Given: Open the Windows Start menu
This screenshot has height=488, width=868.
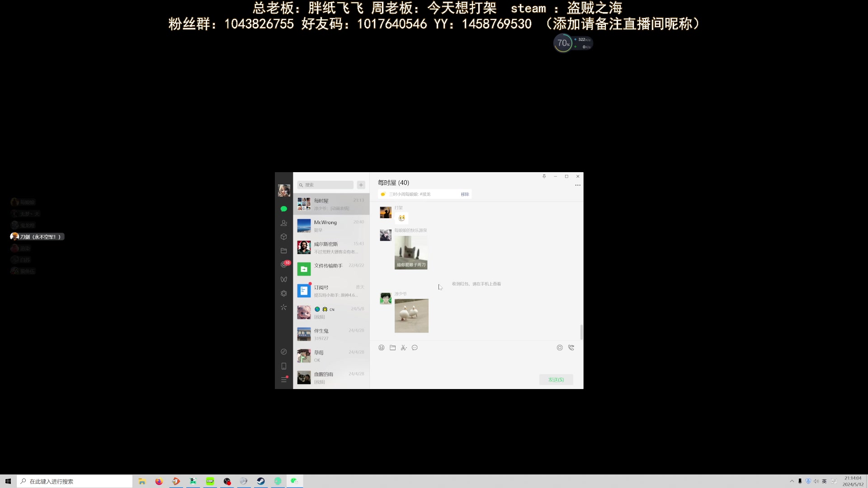Looking at the screenshot, I should 8,481.
